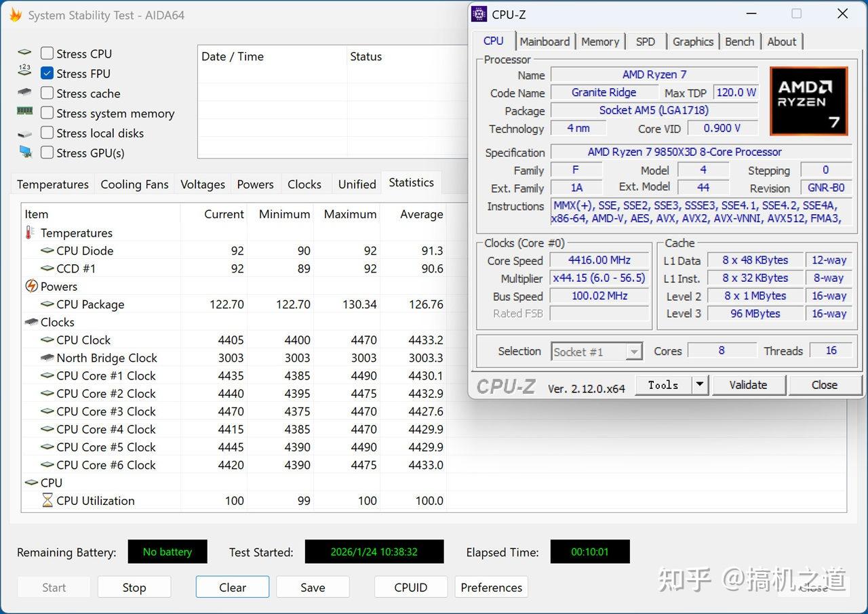This screenshot has width=868, height=614.
Task: Click the Clear button
Action: click(x=233, y=588)
